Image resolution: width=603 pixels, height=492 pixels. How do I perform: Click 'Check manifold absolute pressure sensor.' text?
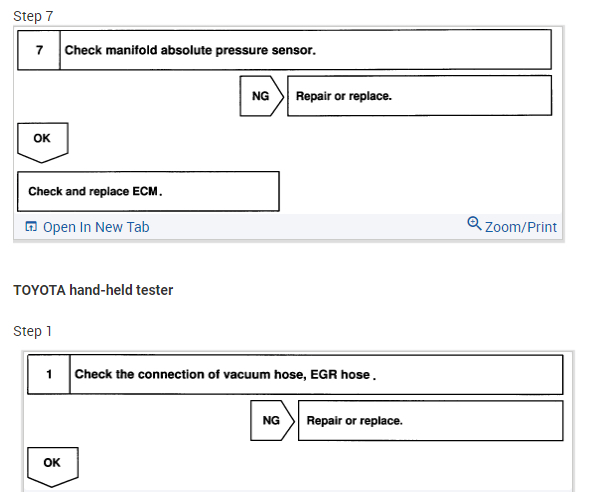point(190,49)
